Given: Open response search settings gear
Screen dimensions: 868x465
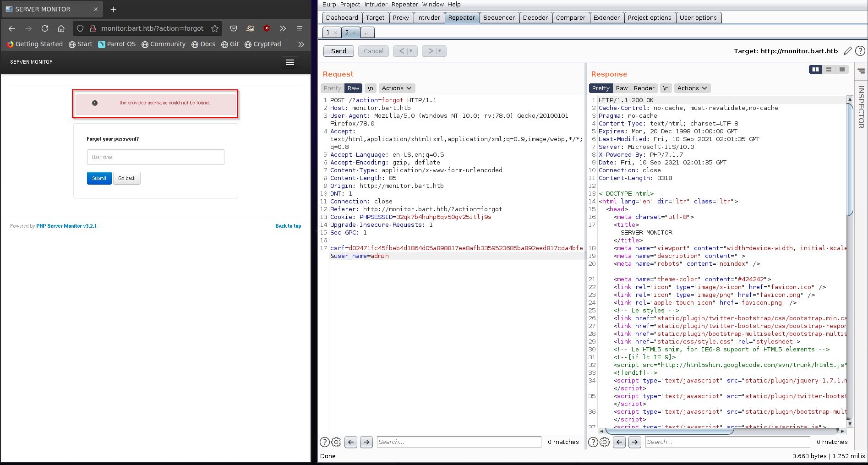Looking at the screenshot, I should tap(605, 442).
